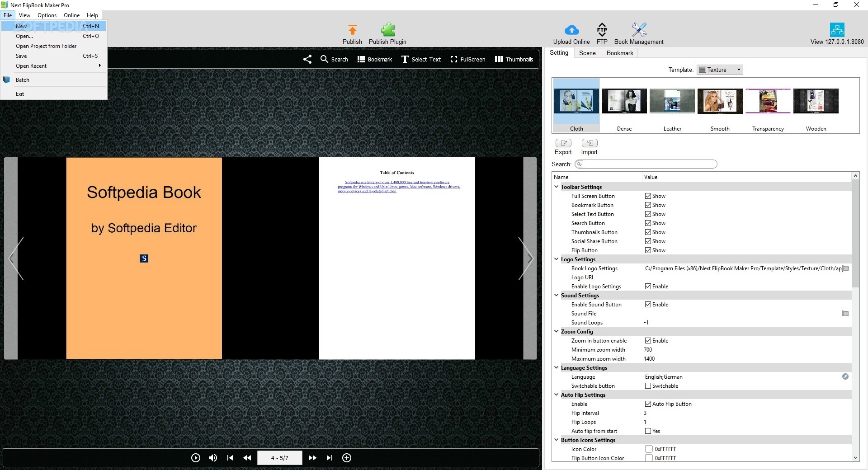Click the Batch icon in File menu
This screenshot has height=470, width=868.
pyautogui.click(x=6, y=80)
